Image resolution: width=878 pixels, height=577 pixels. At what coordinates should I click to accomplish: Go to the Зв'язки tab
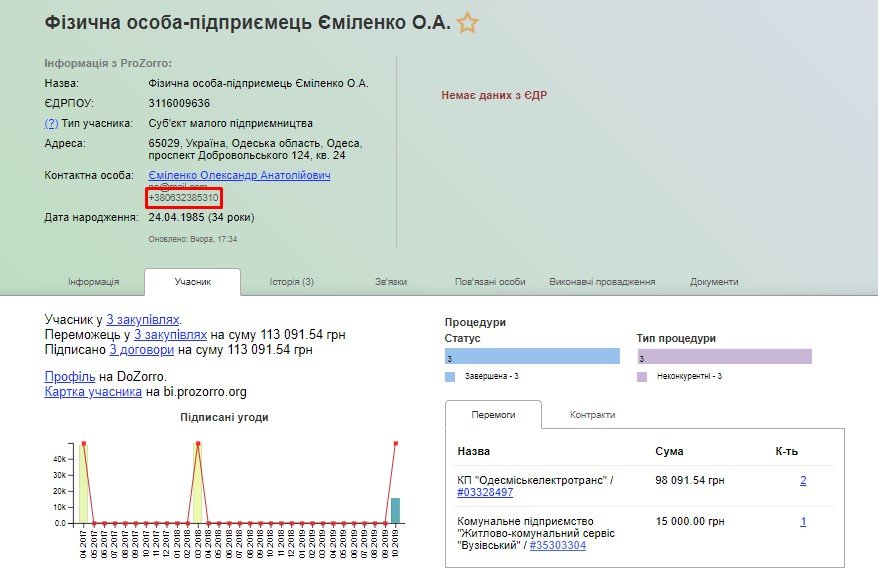coord(390,282)
